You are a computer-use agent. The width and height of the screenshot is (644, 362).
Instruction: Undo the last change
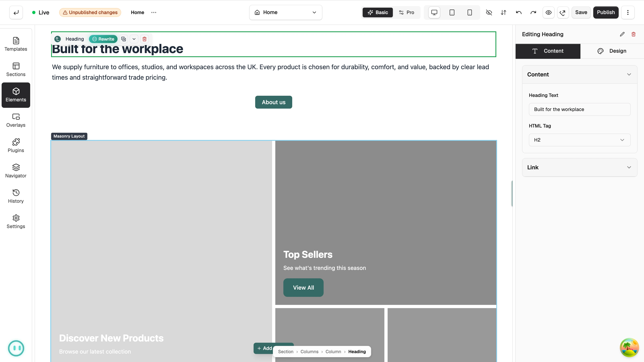click(519, 12)
